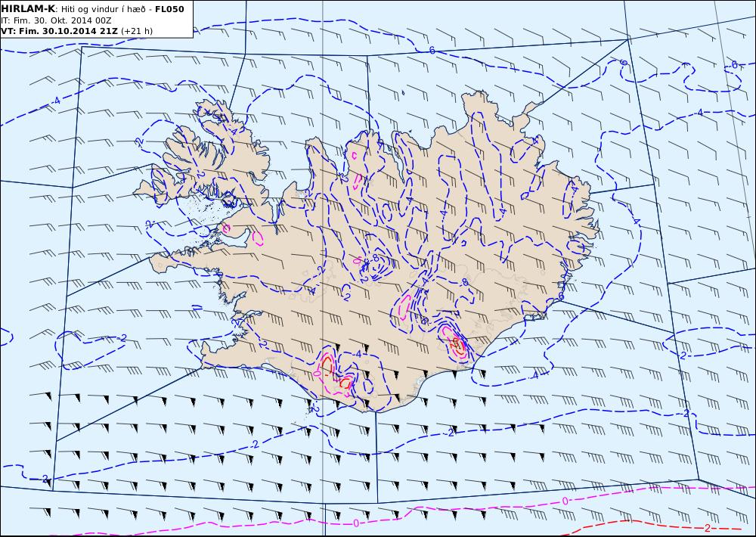
Task: Select the 'IT: Fim. 30. Okt. 2014 00Z' line
Action: (x=58, y=20)
